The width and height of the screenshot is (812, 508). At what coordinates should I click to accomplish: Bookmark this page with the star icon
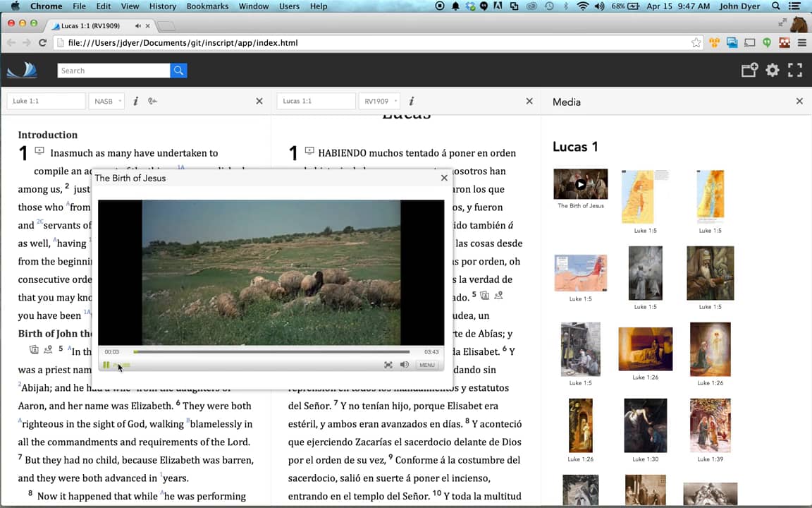point(696,42)
